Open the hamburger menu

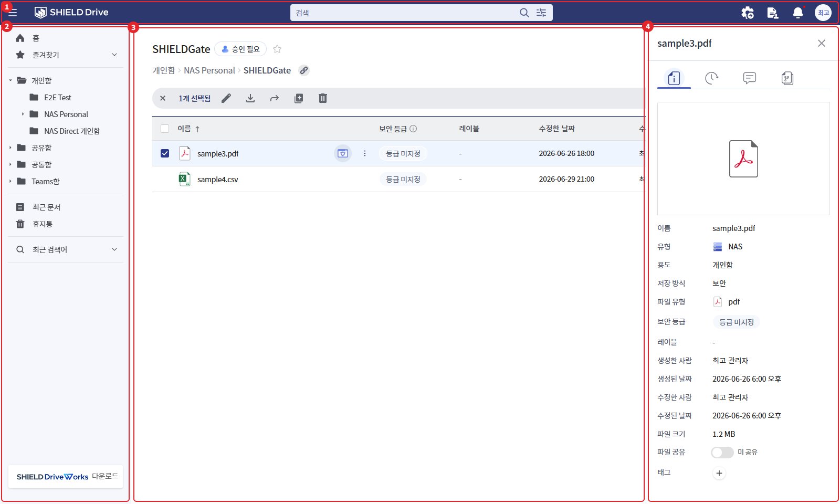pyautogui.click(x=13, y=13)
